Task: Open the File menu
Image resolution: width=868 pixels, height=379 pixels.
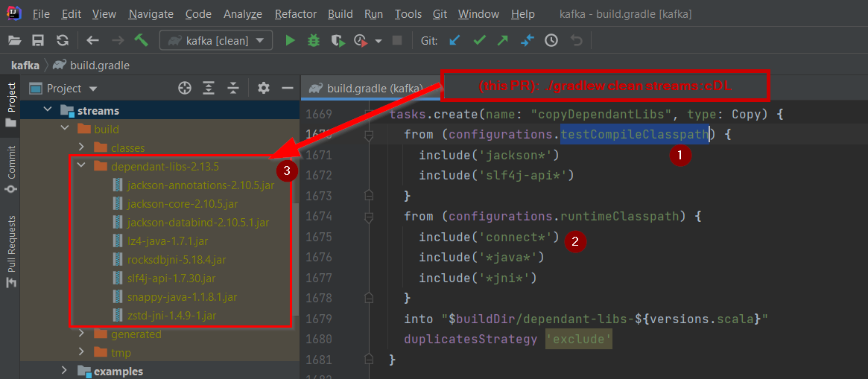Action: 41,14
